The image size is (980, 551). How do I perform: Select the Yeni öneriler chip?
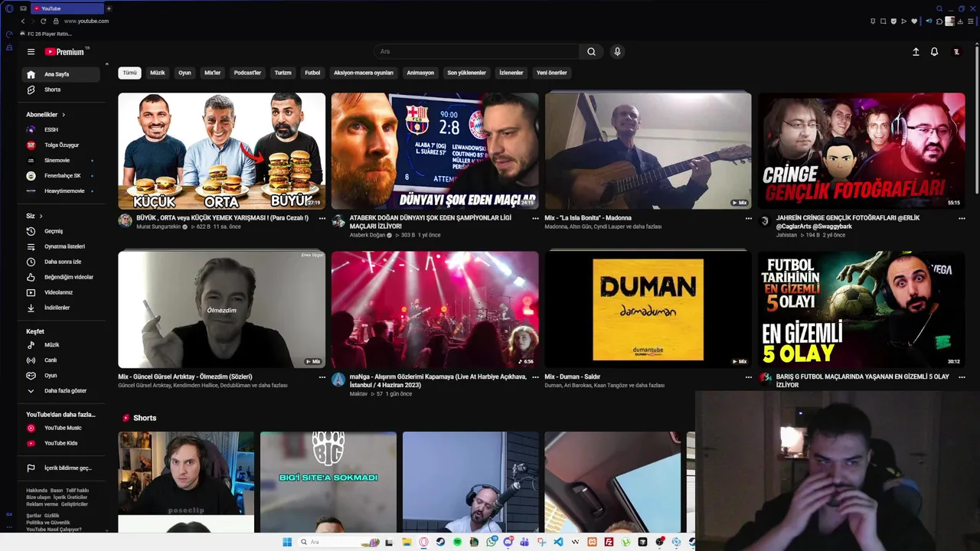coord(551,73)
